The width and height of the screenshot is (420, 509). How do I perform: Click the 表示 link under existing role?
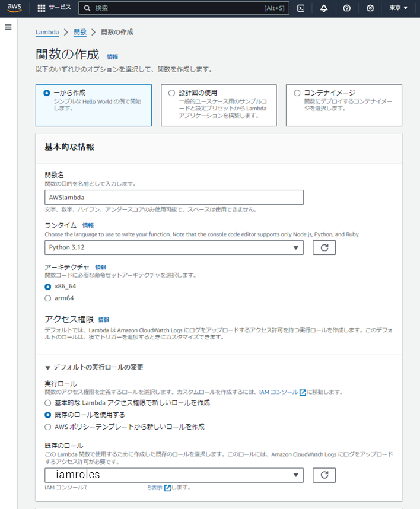(155, 488)
